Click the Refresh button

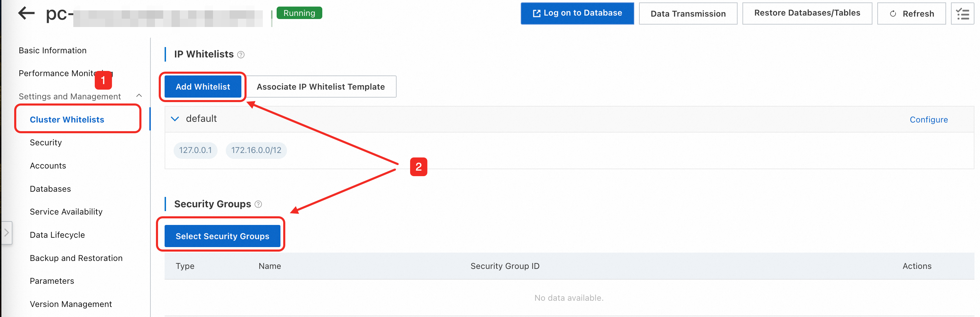(912, 14)
